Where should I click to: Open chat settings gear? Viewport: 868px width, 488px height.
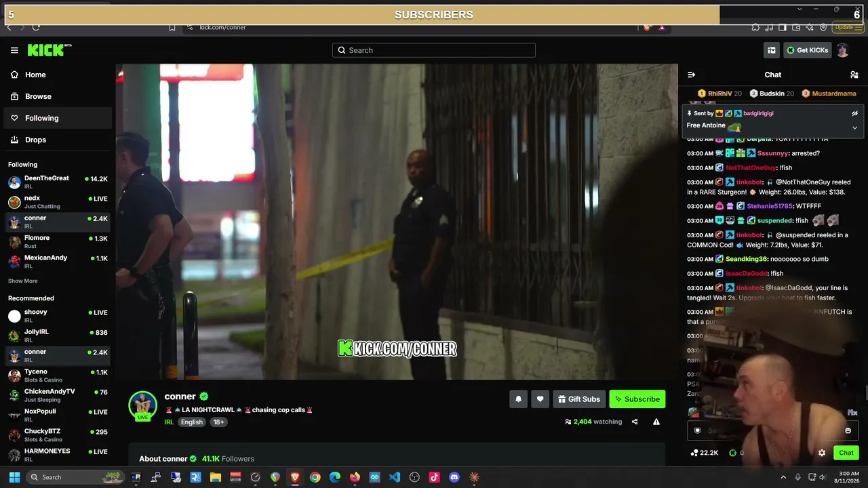click(822, 453)
